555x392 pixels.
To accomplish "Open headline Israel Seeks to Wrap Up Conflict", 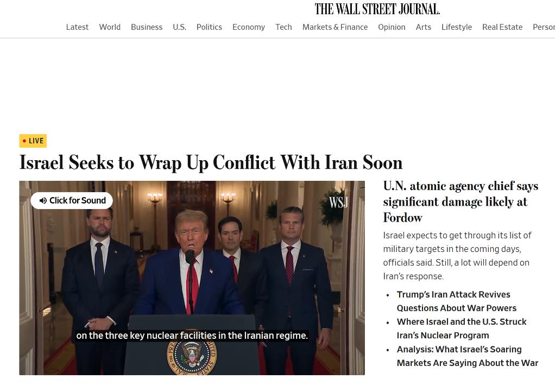I will pyautogui.click(x=211, y=163).
